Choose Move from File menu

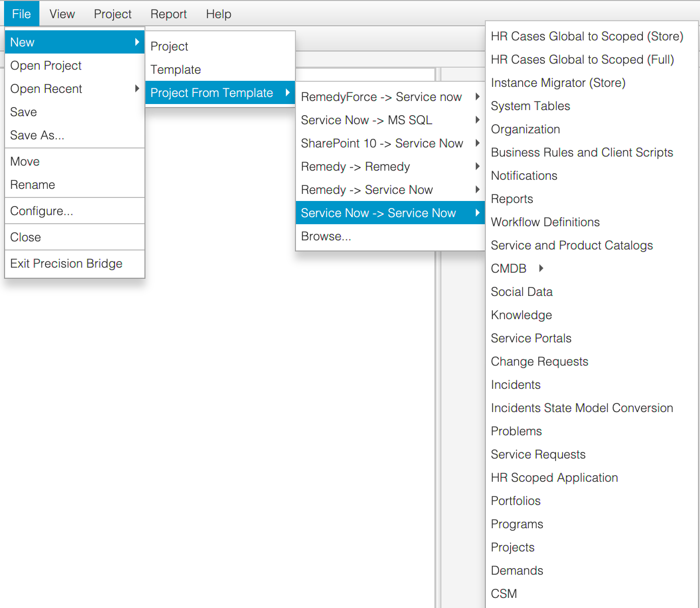(75, 161)
